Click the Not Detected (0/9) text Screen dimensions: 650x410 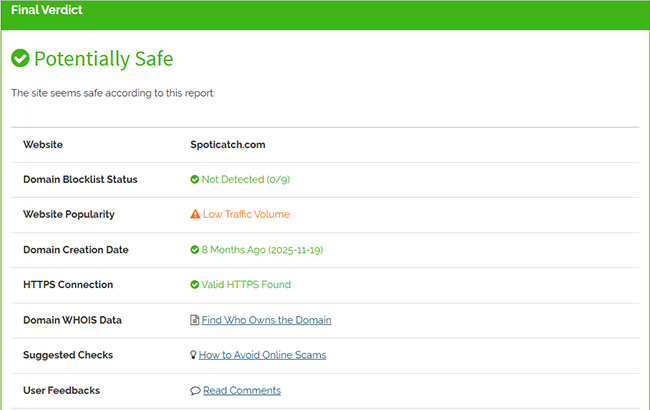coord(246,180)
